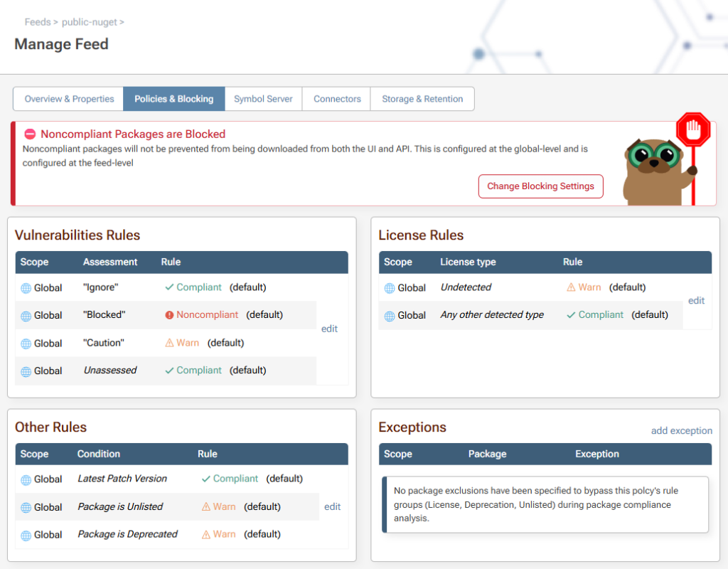The image size is (728, 569).
Task: Click the green checkmark for Latest Patch Version
Action: [x=206, y=479]
